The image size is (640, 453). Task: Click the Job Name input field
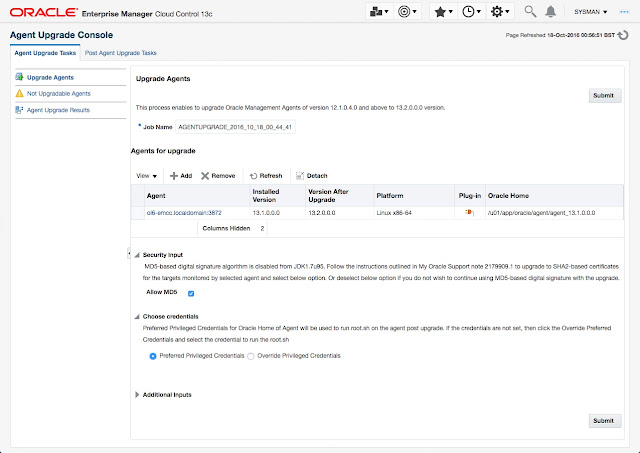coord(235,127)
